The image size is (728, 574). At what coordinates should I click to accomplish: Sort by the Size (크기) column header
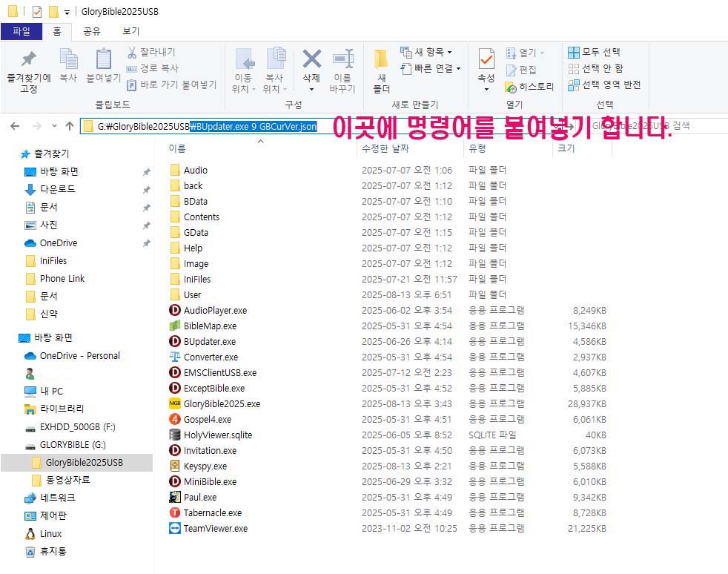[566, 148]
